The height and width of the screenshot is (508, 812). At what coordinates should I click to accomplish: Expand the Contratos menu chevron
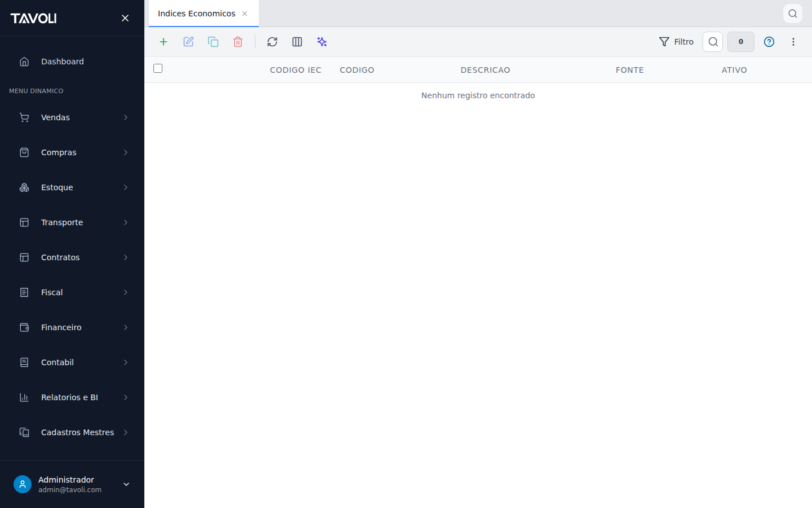126,257
